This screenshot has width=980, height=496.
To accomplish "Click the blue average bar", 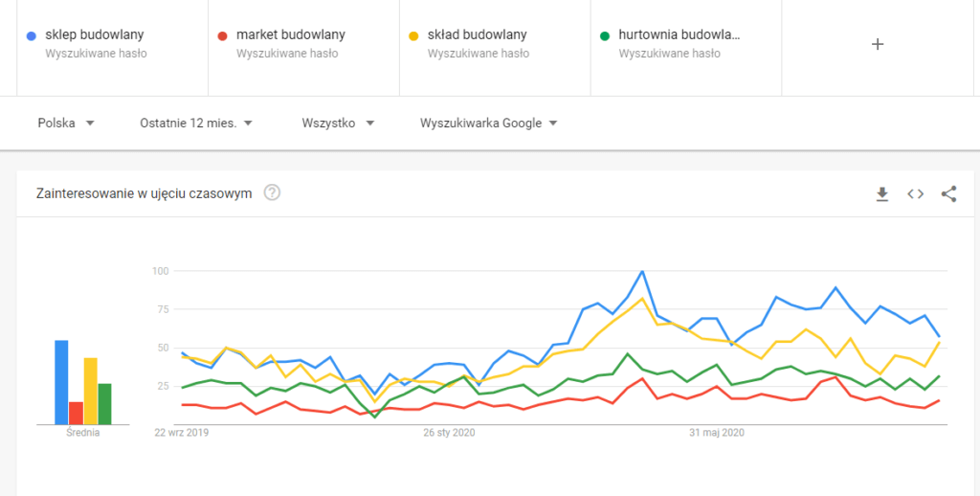I will point(61,382).
